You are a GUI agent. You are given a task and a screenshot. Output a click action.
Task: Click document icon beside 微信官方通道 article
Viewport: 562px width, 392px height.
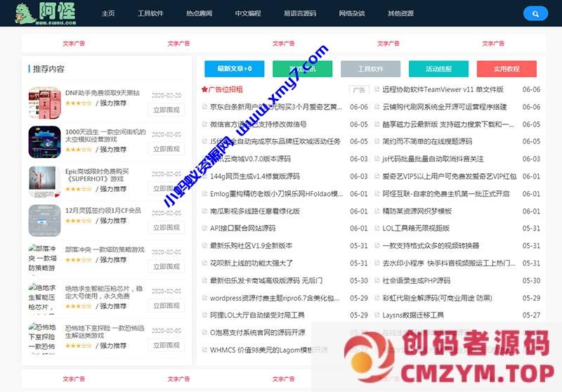coord(204,124)
